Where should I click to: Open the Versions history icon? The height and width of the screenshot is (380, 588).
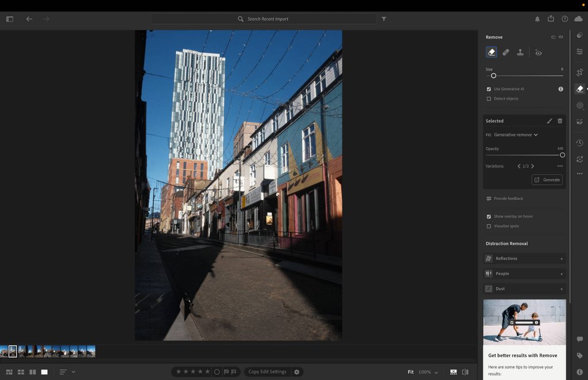pos(580,143)
